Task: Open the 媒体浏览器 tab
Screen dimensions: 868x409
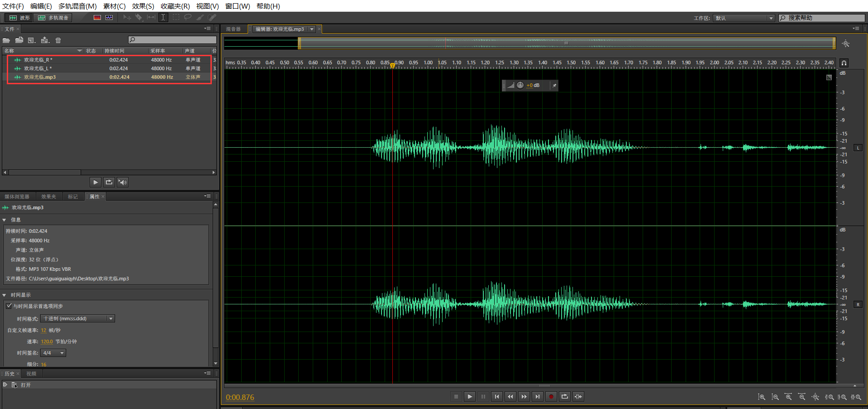Action: click(17, 197)
